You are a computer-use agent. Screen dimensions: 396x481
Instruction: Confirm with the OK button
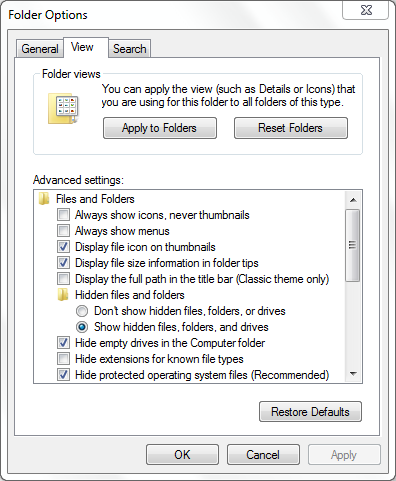(182, 455)
